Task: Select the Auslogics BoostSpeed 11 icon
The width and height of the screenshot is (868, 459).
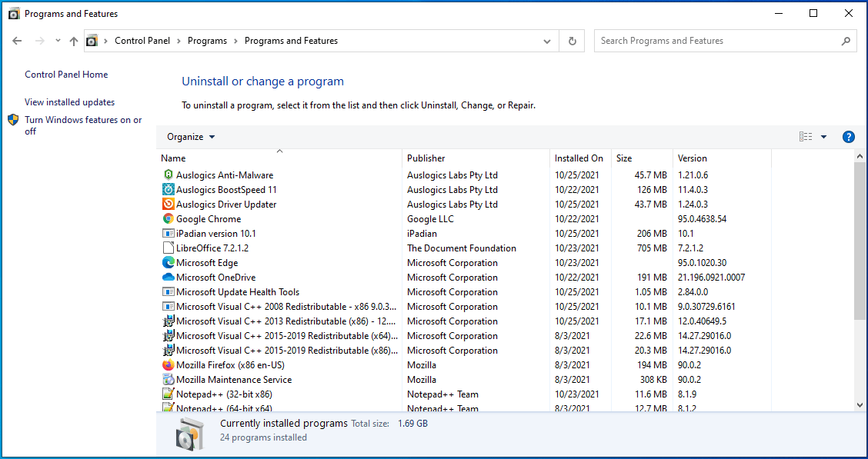Action: 169,189
